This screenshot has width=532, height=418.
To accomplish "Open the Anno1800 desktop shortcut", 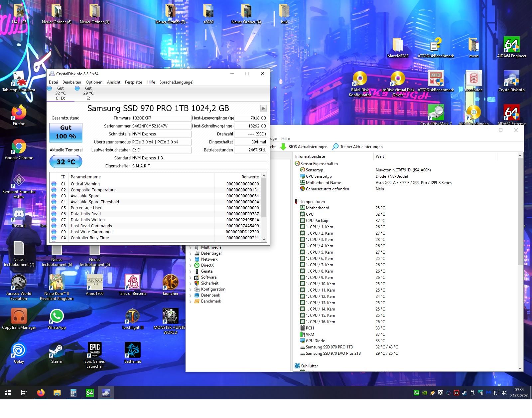I will [95, 285].
